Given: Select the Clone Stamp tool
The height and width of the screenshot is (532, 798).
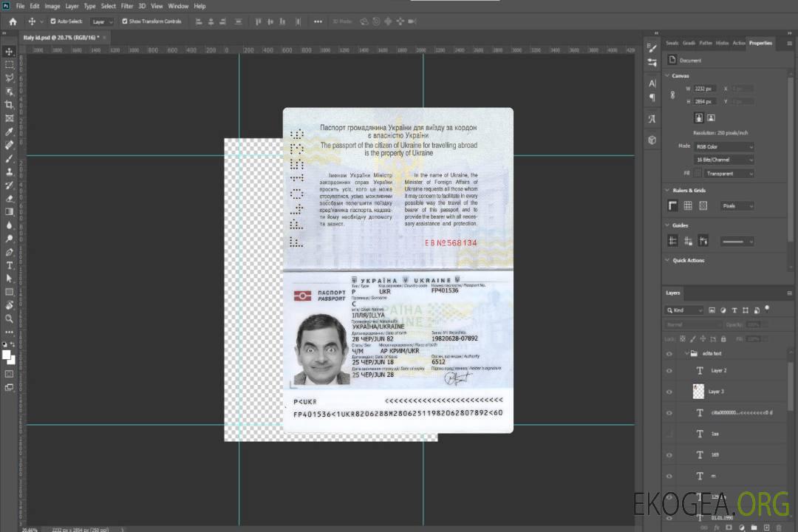Looking at the screenshot, I should tap(9, 172).
